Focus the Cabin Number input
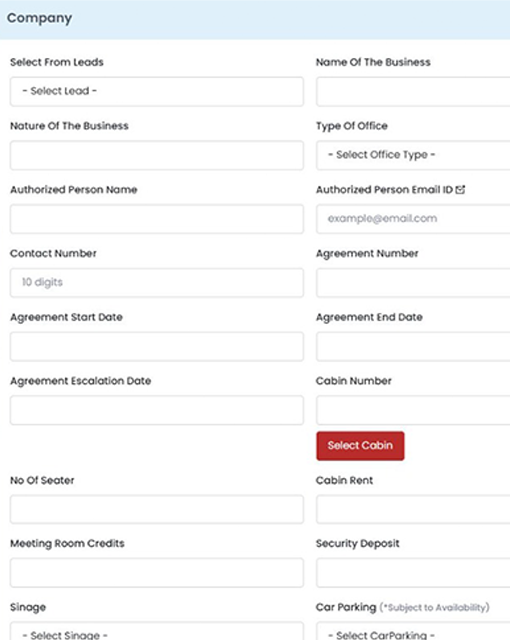Viewport: 510px width, 640px height. 413,410
